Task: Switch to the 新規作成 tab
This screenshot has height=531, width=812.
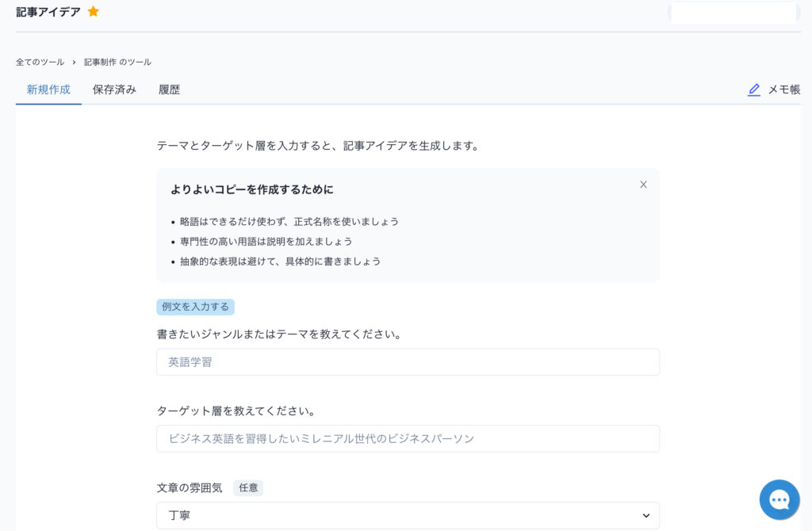Action: tap(48, 90)
